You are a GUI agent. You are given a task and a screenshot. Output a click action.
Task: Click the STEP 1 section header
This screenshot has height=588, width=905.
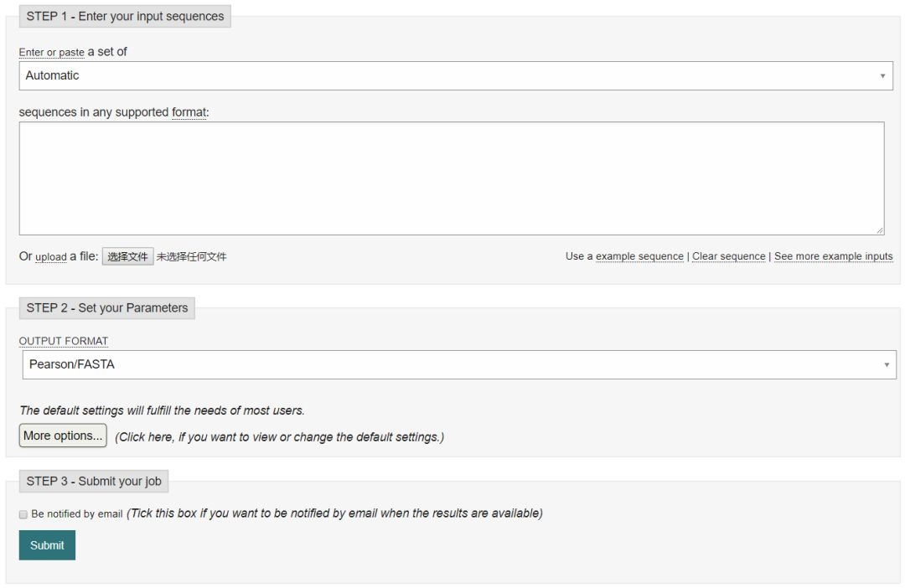point(125,16)
